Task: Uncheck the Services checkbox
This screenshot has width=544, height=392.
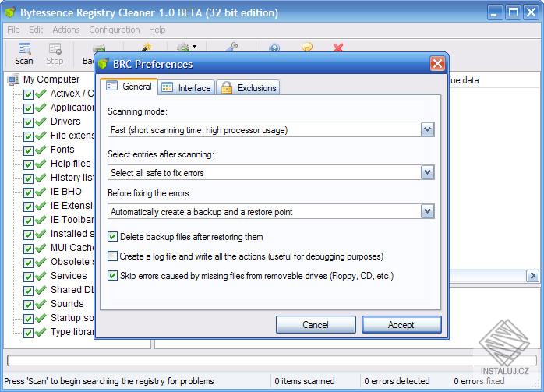Action: tap(28, 277)
